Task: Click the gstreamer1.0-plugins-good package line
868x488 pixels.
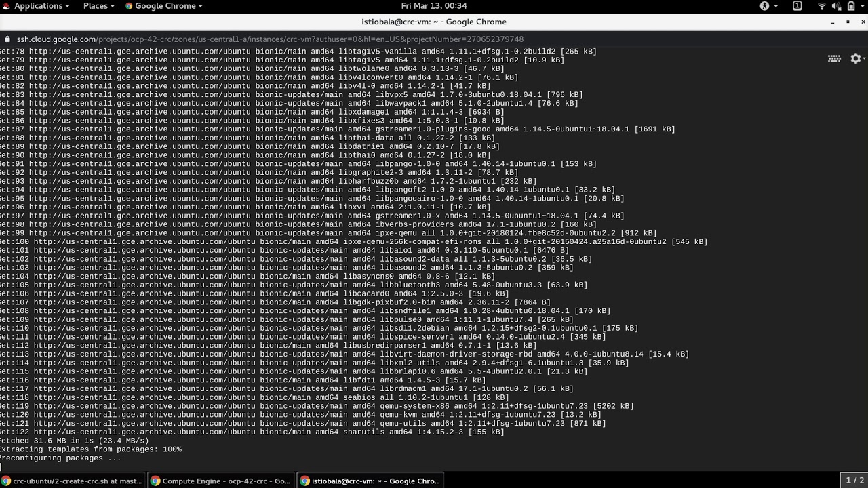Action: click(x=337, y=129)
